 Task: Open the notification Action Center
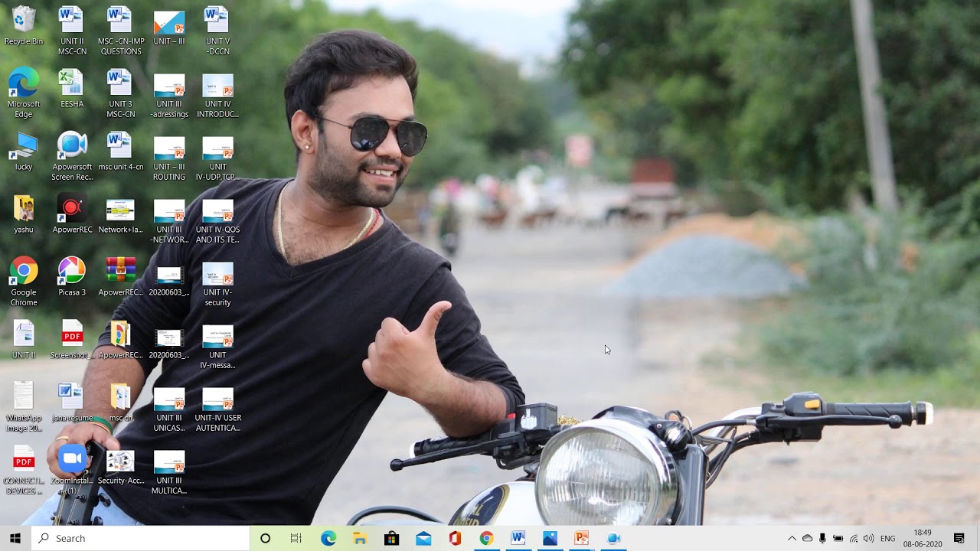coord(959,539)
